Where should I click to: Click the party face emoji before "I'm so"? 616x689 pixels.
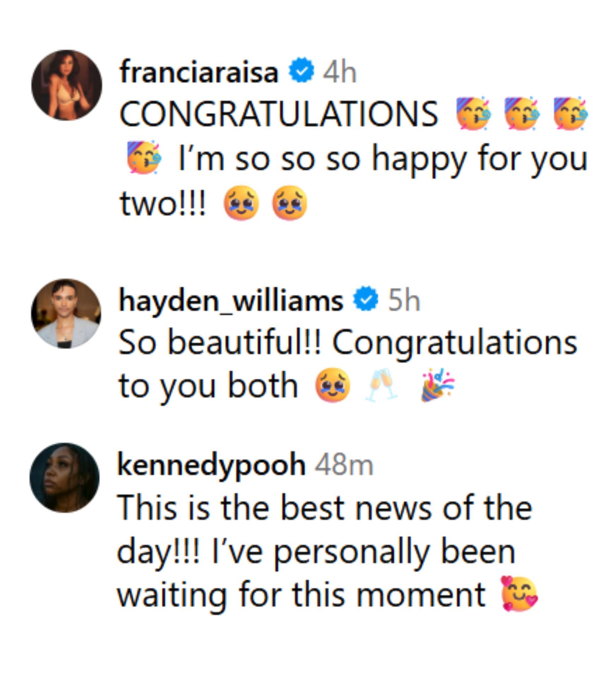[x=144, y=158]
